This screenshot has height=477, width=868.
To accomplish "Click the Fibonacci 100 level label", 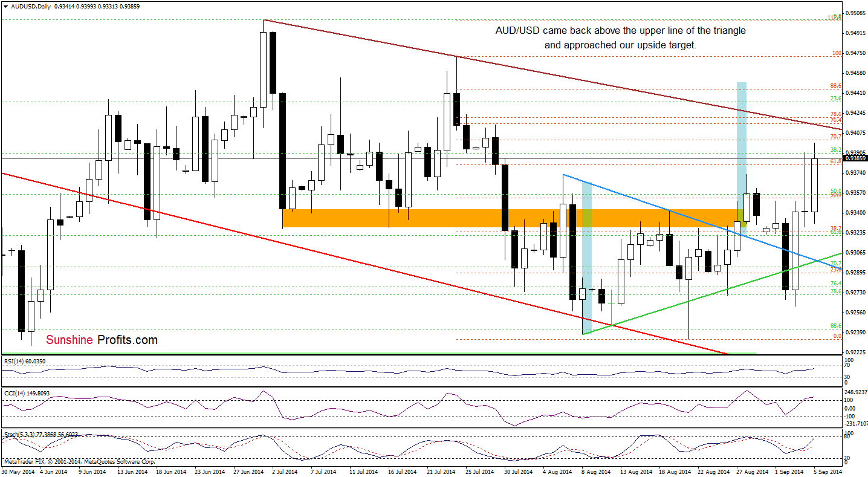I will pyautogui.click(x=837, y=53).
